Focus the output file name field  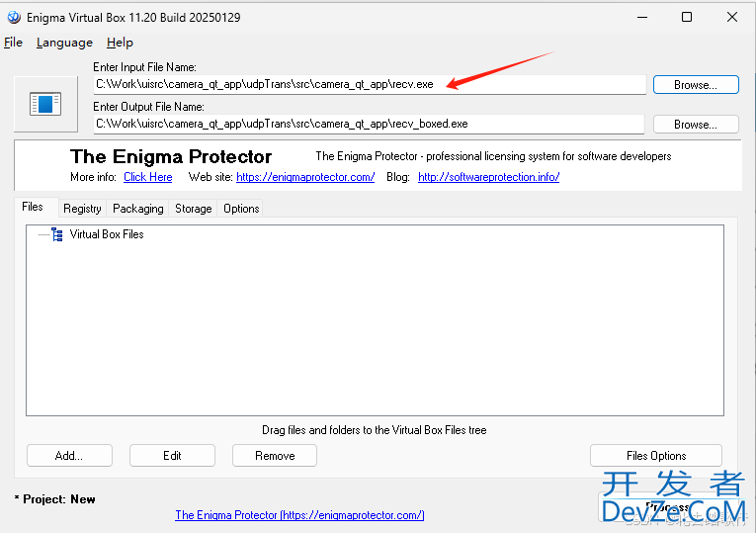click(x=369, y=124)
